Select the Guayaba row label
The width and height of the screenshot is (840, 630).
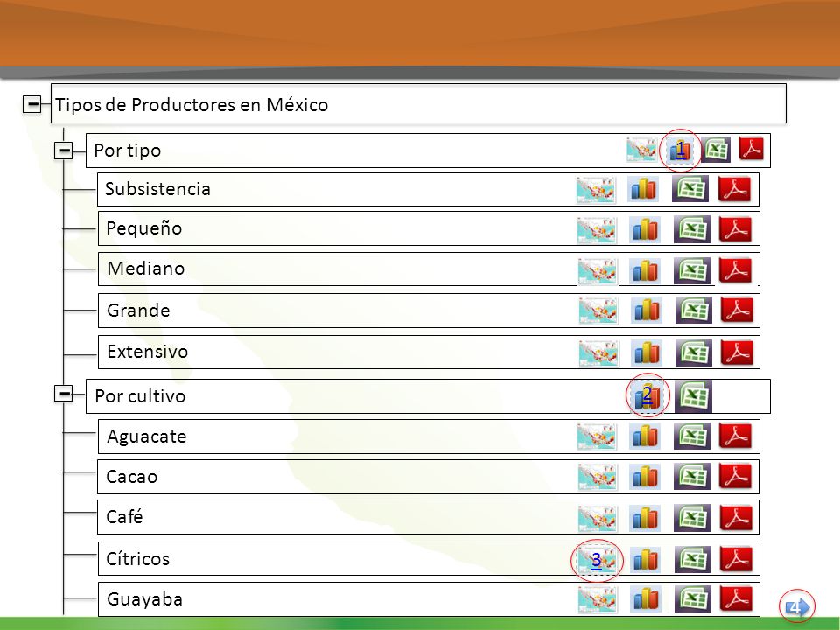pos(144,599)
